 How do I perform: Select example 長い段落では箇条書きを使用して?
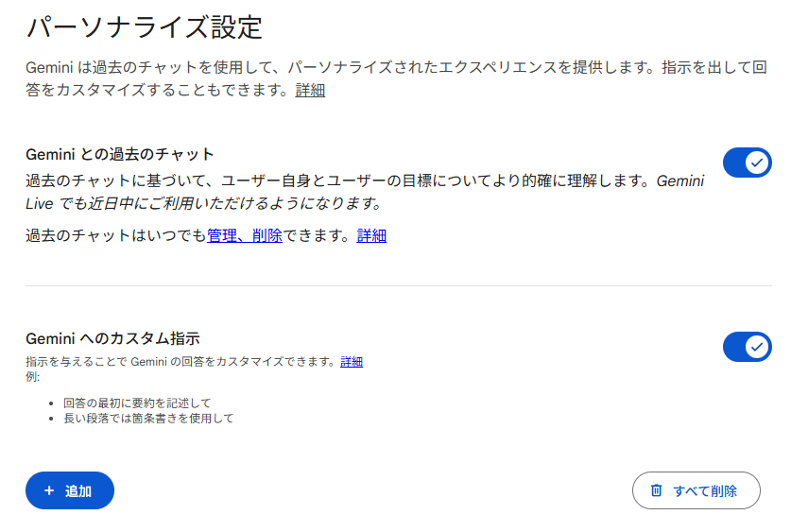click(x=148, y=418)
